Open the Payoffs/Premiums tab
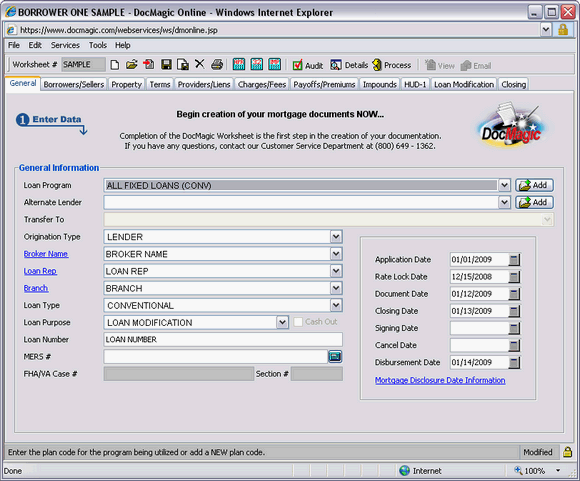This screenshot has width=580, height=481. click(x=324, y=84)
